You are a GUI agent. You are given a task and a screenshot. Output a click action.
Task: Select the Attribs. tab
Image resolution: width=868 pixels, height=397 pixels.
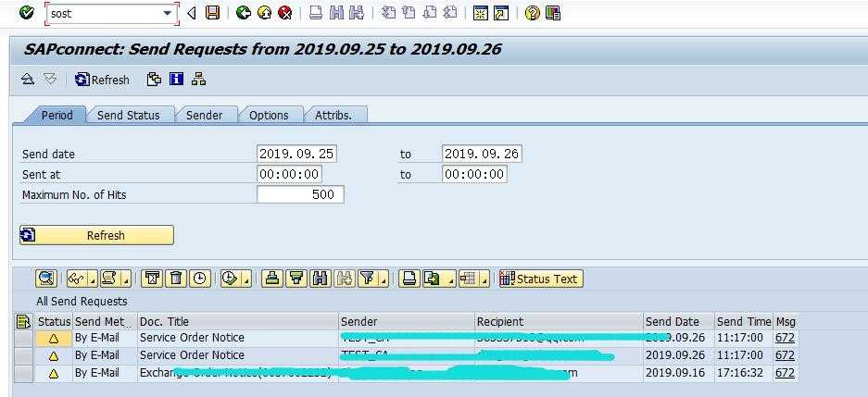pos(333,115)
